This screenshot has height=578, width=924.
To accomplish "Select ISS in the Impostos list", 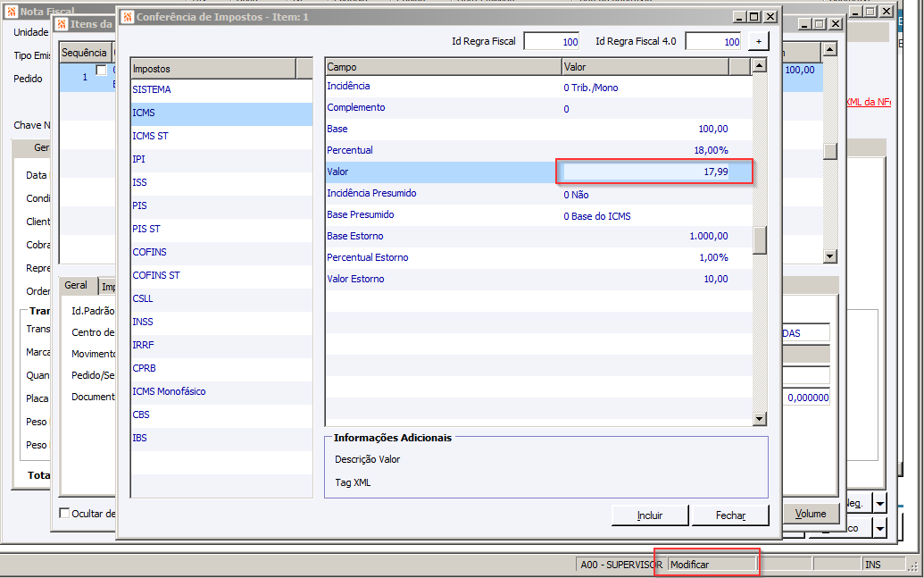I will tap(221, 183).
